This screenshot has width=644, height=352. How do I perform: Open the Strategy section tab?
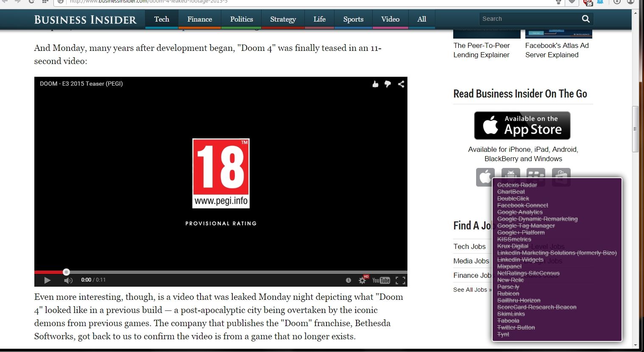[283, 20]
